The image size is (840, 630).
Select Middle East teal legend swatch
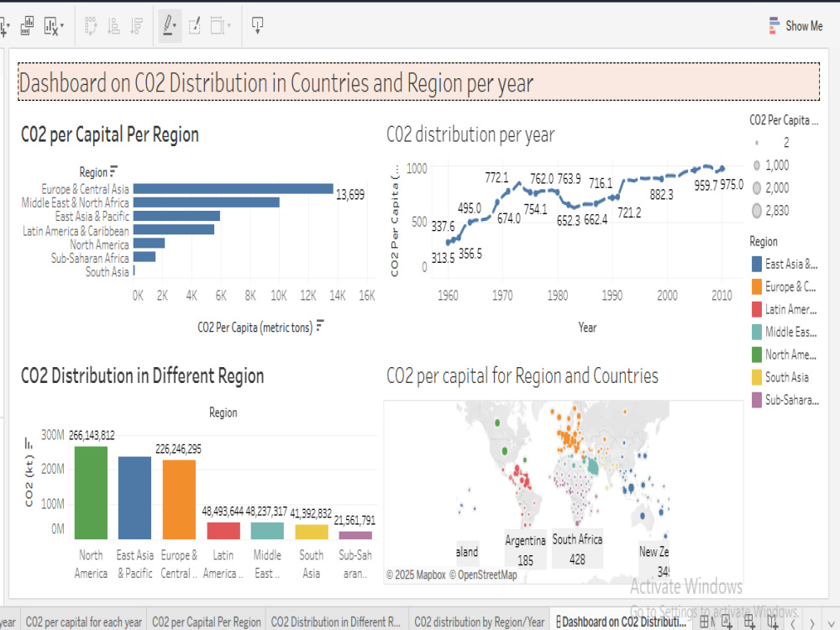pyautogui.click(x=757, y=332)
